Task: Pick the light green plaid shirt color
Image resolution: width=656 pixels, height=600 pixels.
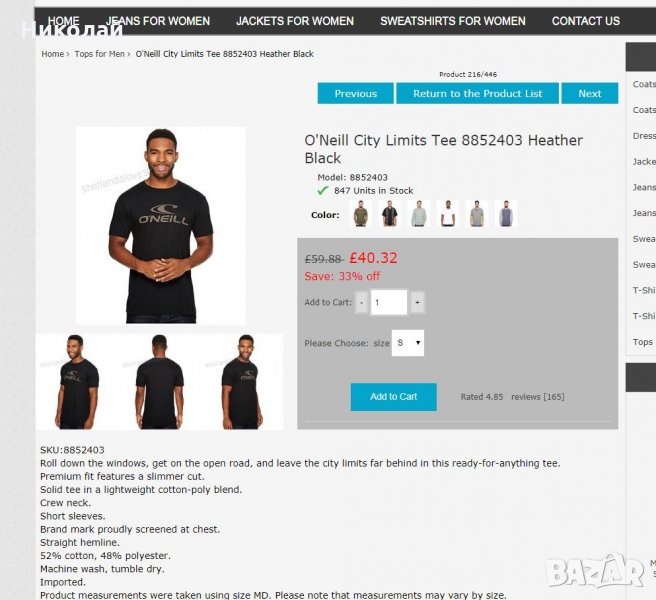Action: [x=418, y=213]
